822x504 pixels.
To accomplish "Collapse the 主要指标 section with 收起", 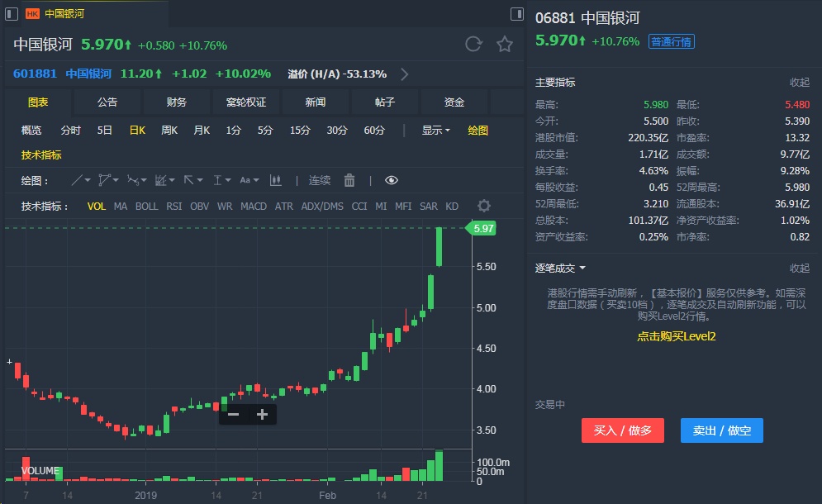I will pos(800,83).
